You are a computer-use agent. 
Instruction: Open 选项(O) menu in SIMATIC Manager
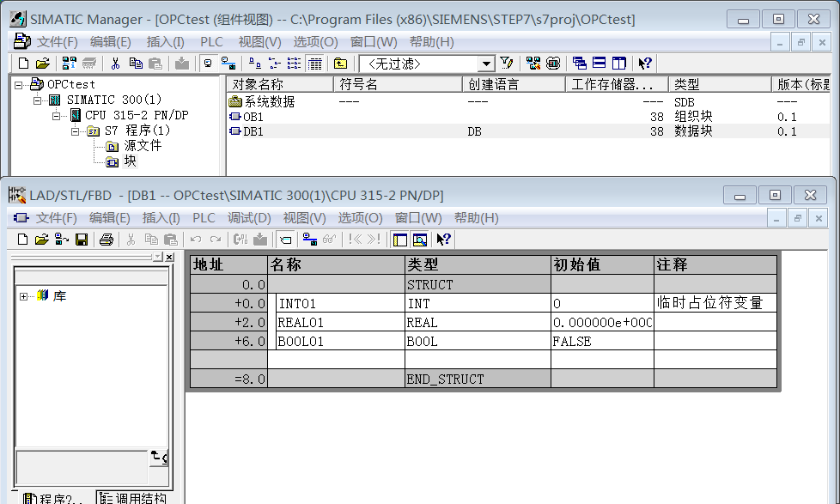pyautogui.click(x=315, y=42)
